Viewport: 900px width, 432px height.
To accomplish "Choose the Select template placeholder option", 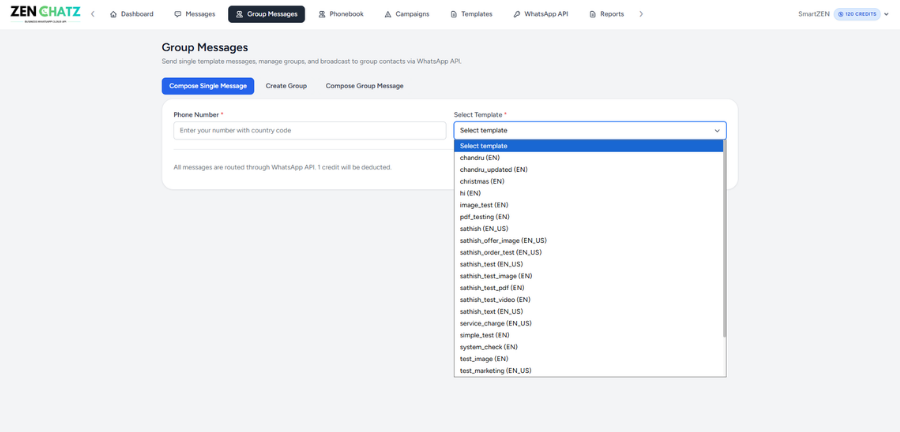I will pyautogui.click(x=588, y=146).
